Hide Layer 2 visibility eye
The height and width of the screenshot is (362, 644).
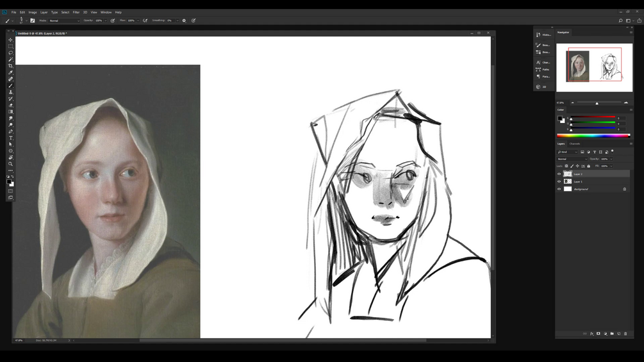click(x=559, y=174)
